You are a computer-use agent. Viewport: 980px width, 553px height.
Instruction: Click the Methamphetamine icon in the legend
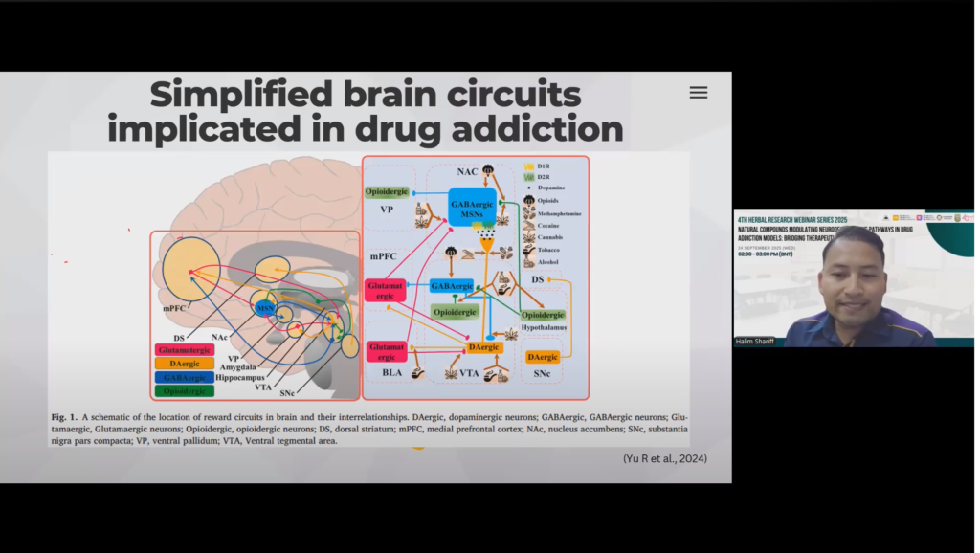[529, 213]
